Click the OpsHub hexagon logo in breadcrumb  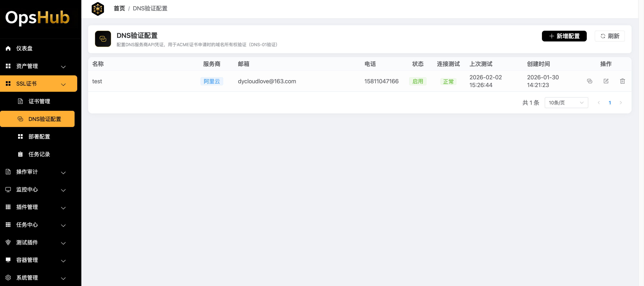click(x=98, y=8)
